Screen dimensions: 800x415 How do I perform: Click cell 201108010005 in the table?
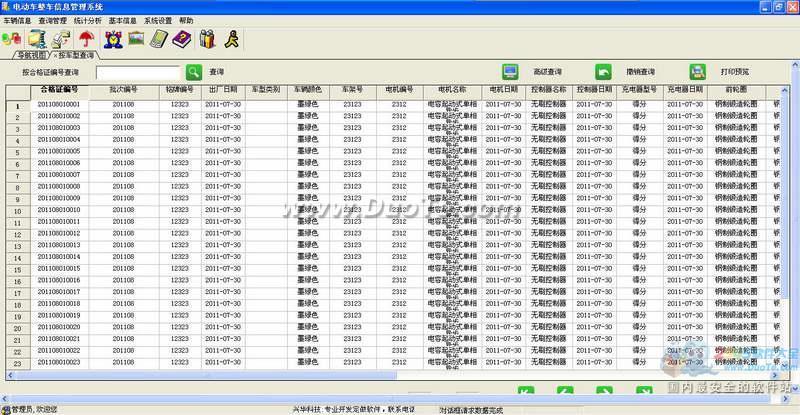coord(59,152)
